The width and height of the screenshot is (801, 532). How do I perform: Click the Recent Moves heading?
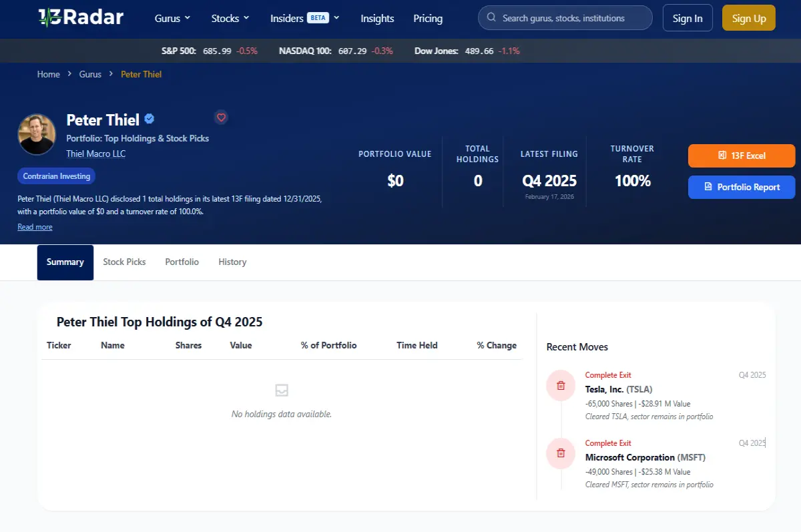click(x=577, y=346)
